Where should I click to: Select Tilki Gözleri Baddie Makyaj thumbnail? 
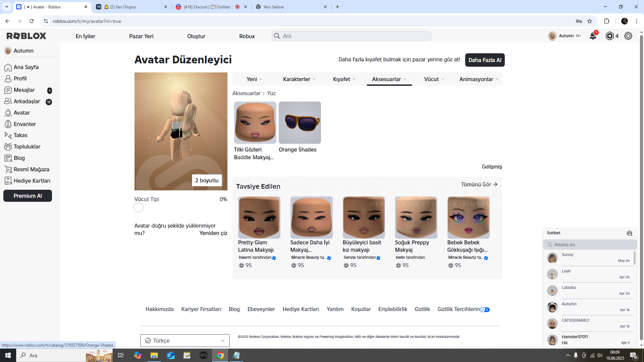coord(255,123)
